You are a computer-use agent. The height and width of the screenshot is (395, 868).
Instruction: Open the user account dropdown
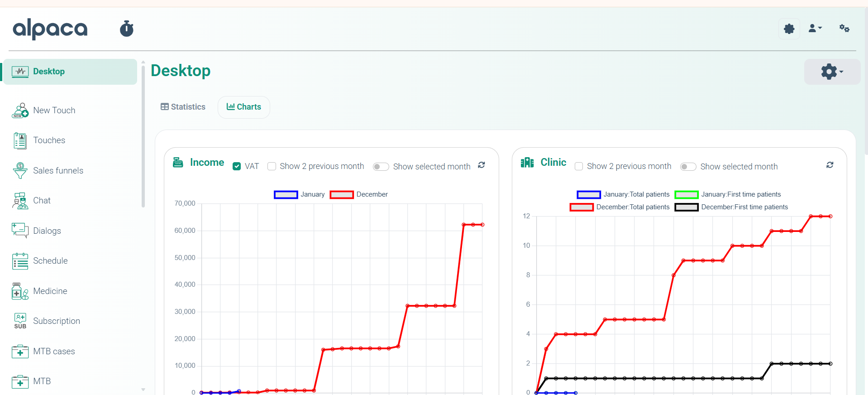[815, 29]
